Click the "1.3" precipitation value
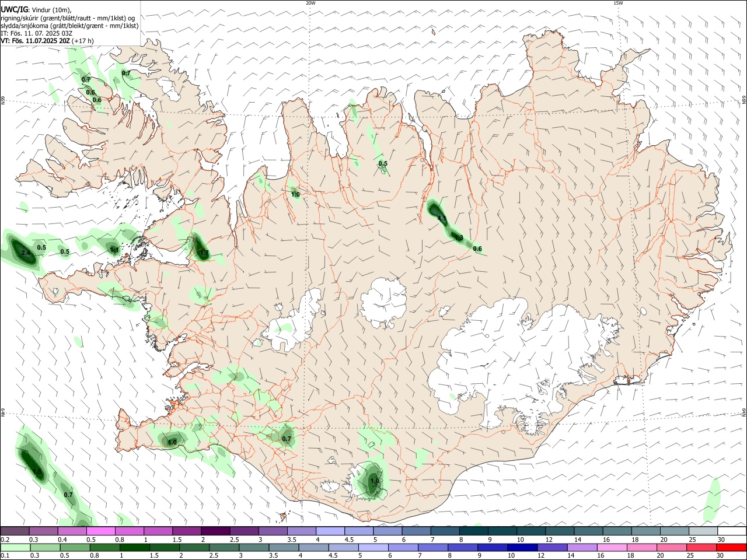 pyautogui.click(x=459, y=237)
